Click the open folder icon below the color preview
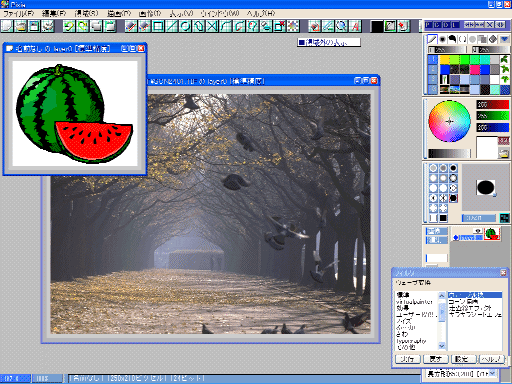512x384 pixels. tap(503, 153)
